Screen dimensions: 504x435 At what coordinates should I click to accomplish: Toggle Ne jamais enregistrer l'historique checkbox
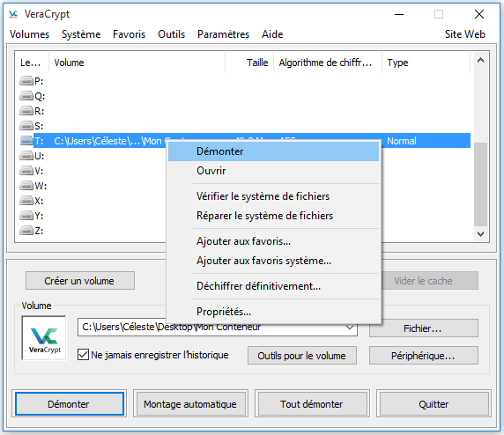tap(83, 355)
